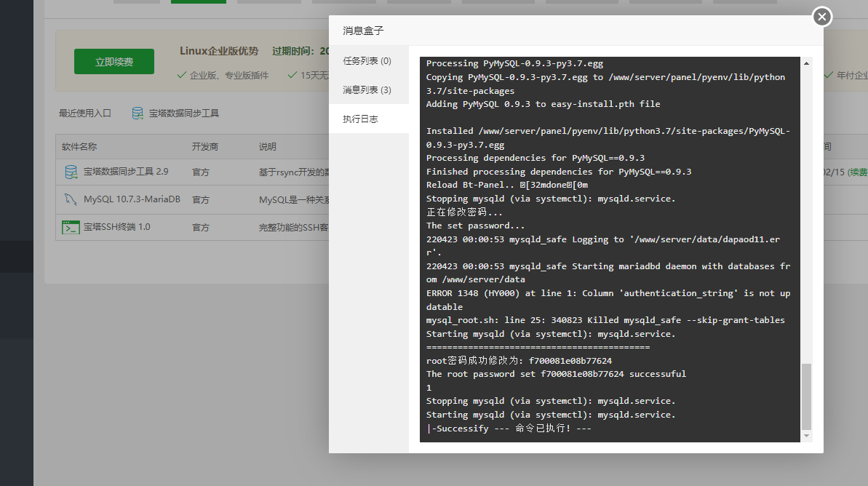The width and height of the screenshot is (868, 486).
Task: Click the 企业版、专业版插件 checkmark item
Action: (223, 75)
